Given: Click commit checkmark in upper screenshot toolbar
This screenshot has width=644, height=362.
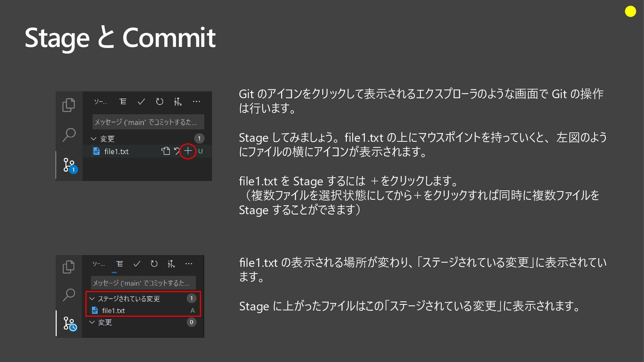Looking at the screenshot, I should 141,102.
